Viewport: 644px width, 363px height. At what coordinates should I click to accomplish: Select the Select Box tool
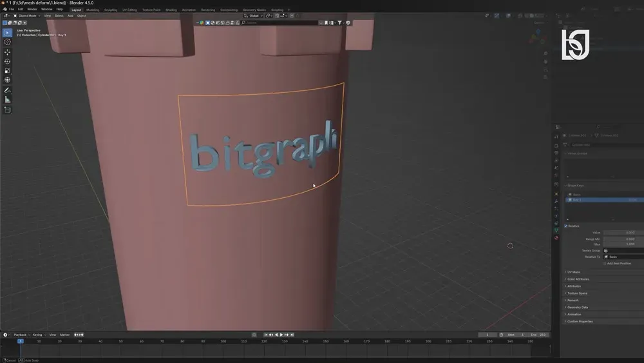[x=7, y=32]
